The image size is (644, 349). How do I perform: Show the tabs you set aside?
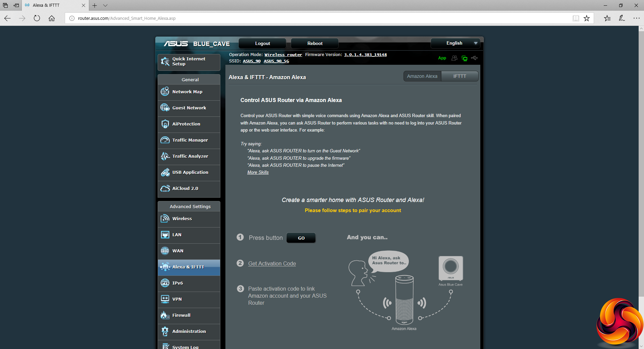(5, 5)
